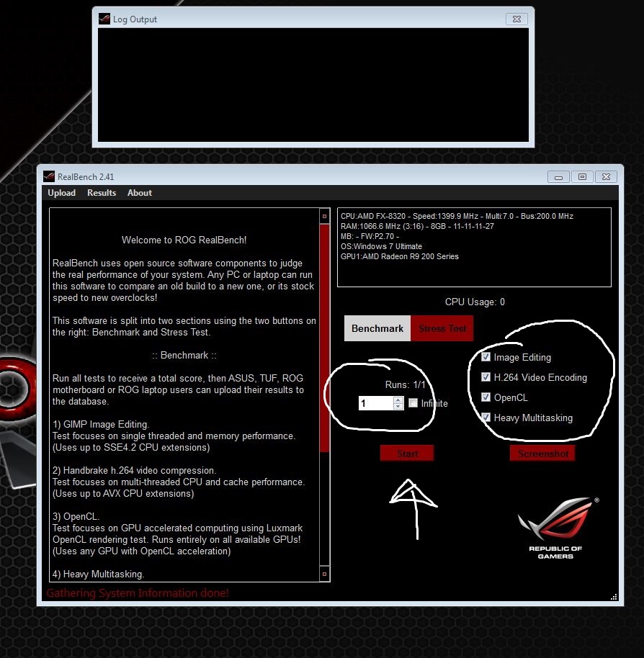Click the GPU1:AMD Radeon R9 200 Series line
The height and width of the screenshot is (658, 644).
click(x=399, y=256)
